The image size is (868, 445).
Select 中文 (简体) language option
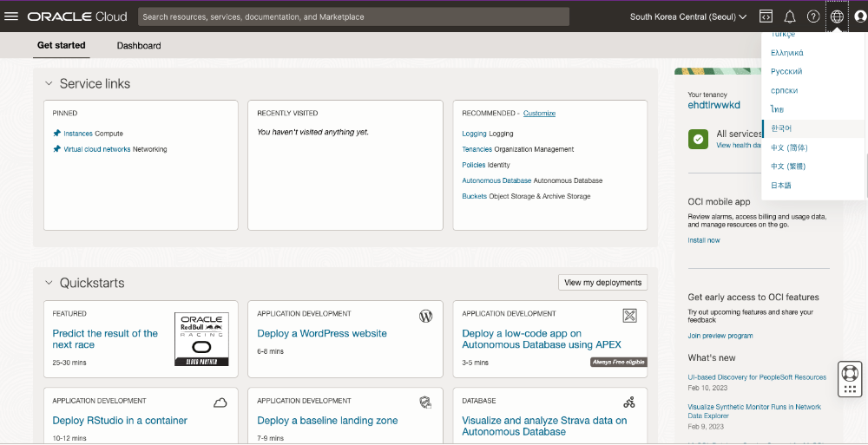[x=789, y=147]
